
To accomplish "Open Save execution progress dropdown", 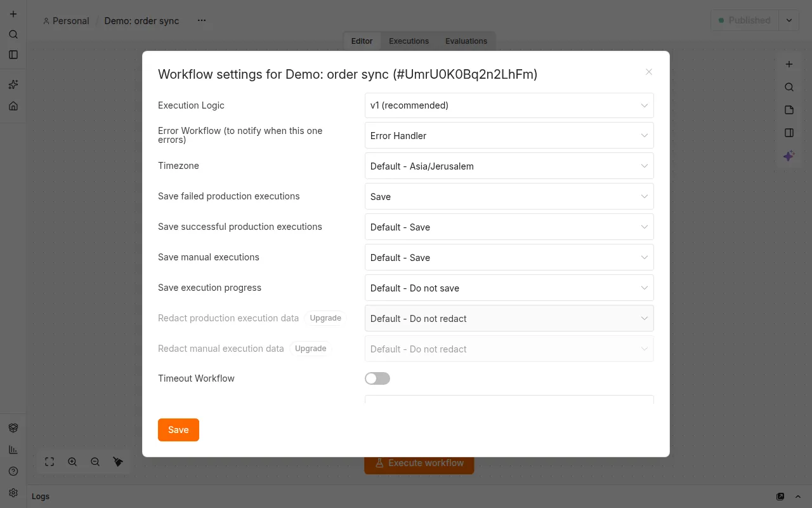I will click(509, 288).
